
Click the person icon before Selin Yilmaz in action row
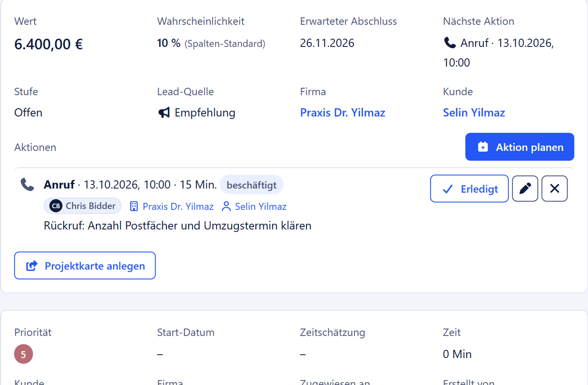click(x=226, y=207)
